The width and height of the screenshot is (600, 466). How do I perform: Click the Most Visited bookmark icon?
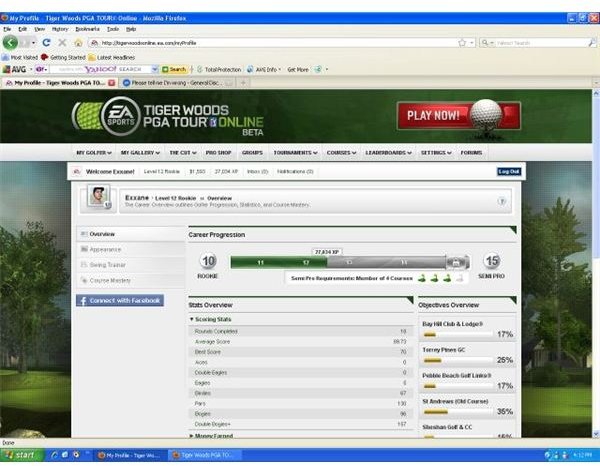point(5,57)
